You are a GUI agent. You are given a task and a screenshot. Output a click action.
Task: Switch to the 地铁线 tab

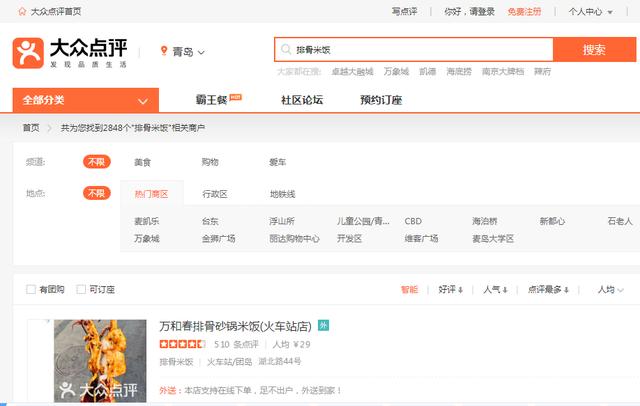(282, 193)
